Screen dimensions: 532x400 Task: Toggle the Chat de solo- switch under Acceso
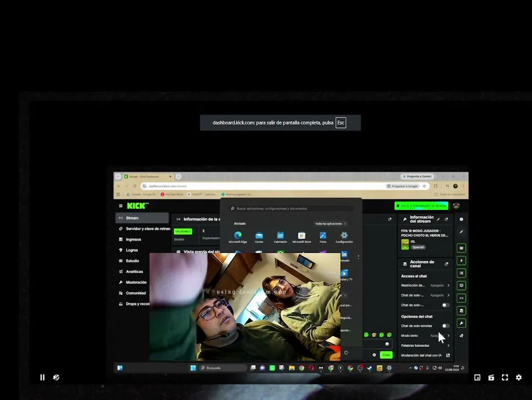coord(445,305)
